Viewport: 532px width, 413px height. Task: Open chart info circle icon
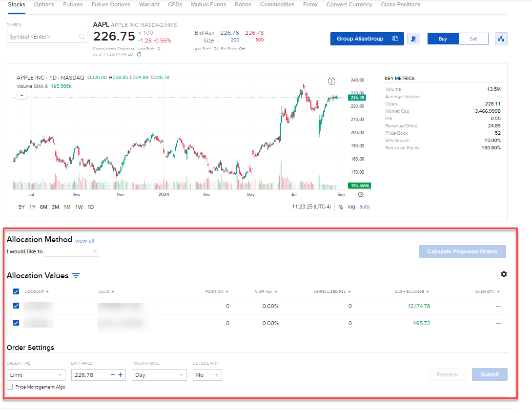[331, 81]
